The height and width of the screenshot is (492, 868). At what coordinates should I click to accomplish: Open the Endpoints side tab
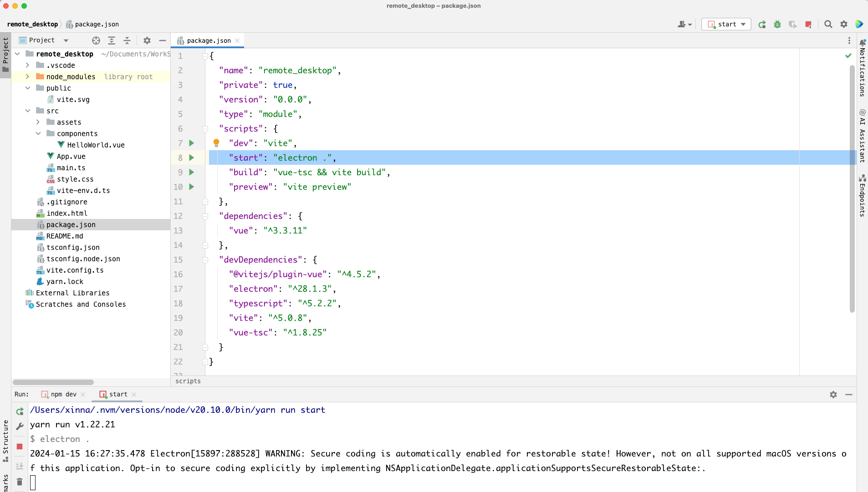863,196
